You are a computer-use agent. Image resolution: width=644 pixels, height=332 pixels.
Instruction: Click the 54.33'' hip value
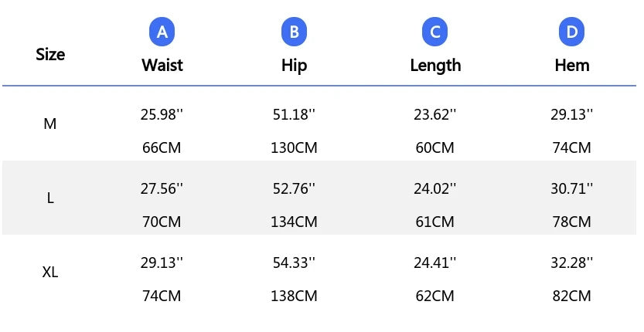[294, 263]
